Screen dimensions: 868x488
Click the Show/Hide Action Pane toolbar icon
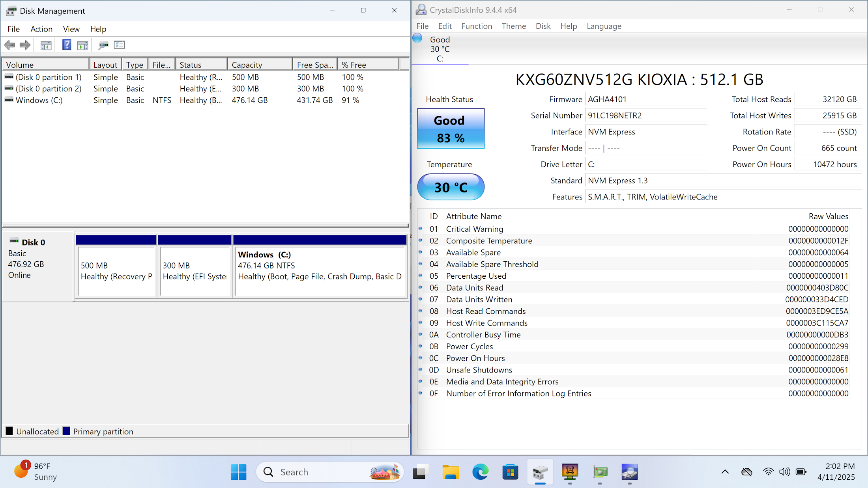(x=83, y=45)
